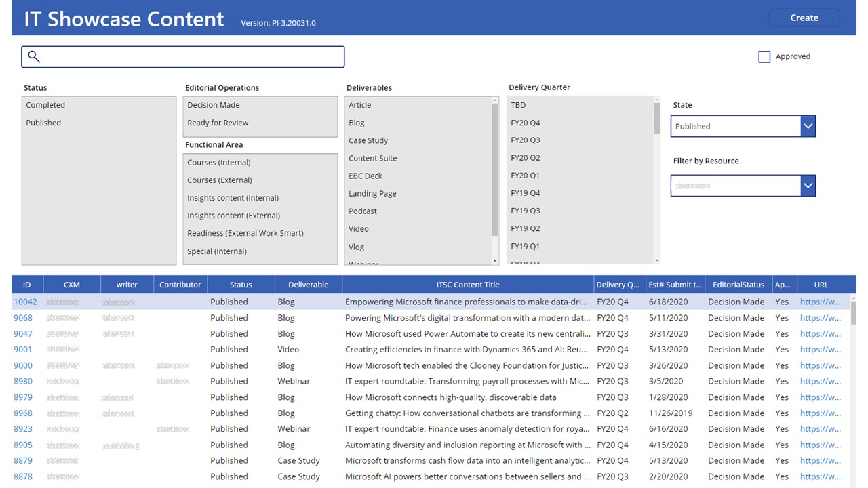Open record ID 10042 link
This screenshot has height=488, width=868.
25,302
